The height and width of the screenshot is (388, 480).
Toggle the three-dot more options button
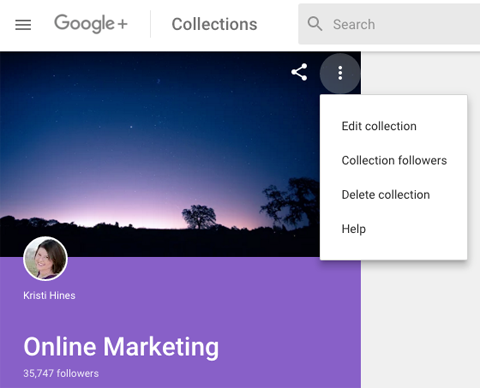tap(340, 73)
